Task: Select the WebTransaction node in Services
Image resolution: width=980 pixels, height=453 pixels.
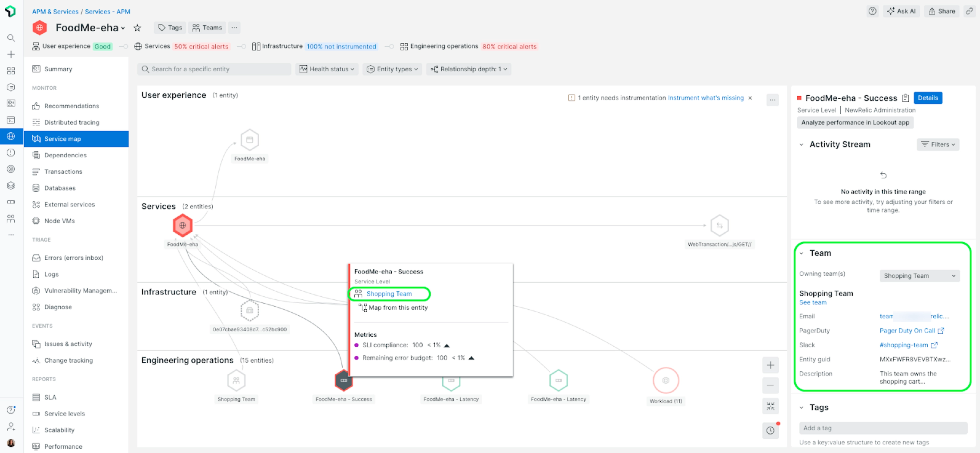Action: click(719, 225)
